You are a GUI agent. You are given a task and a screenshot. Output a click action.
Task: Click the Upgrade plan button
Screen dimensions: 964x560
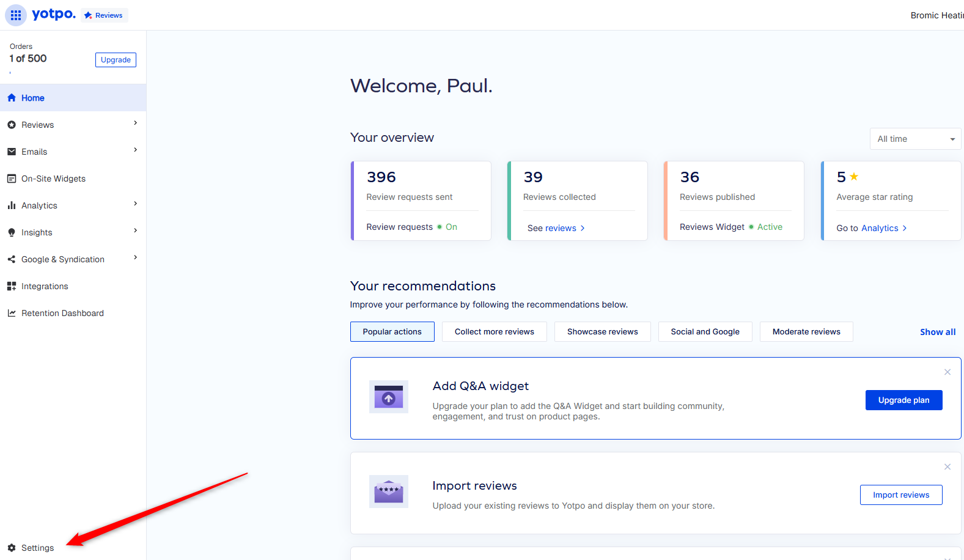[x=903, y=400]
